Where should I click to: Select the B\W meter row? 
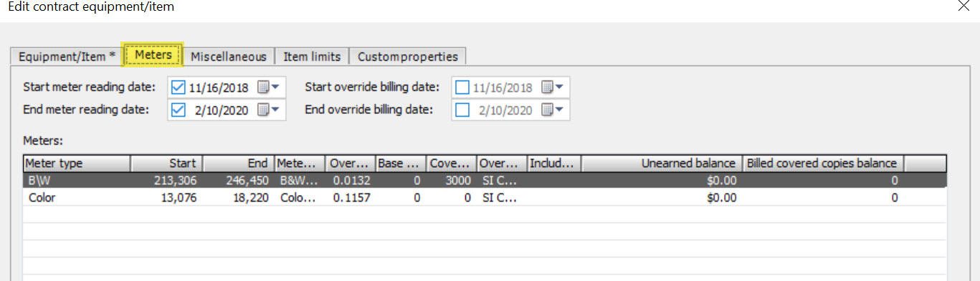click(x=485, y=181)
